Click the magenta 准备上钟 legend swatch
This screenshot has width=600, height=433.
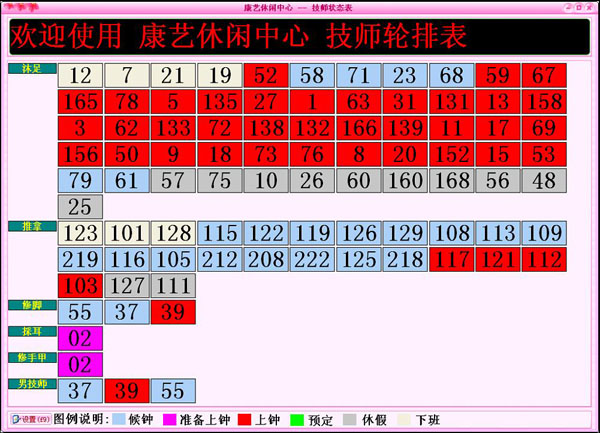[x=170, y=419]
